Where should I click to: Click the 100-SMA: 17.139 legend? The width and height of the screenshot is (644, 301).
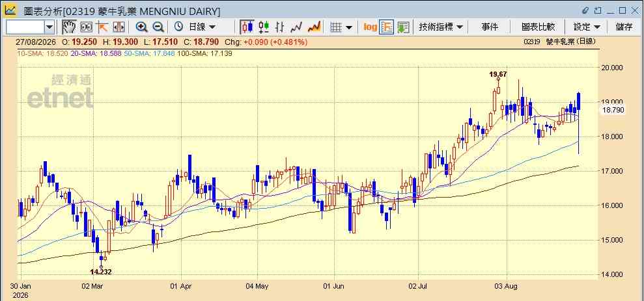204,53
